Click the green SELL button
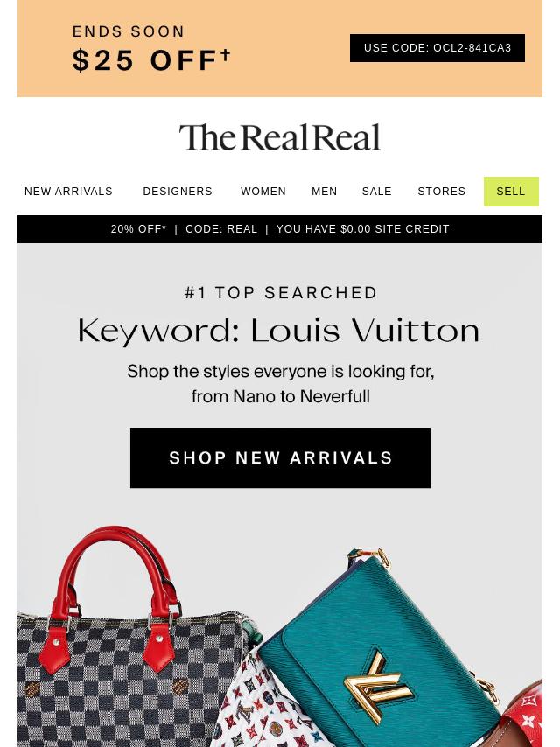560x747 pixels. click(x=511, y=191)
